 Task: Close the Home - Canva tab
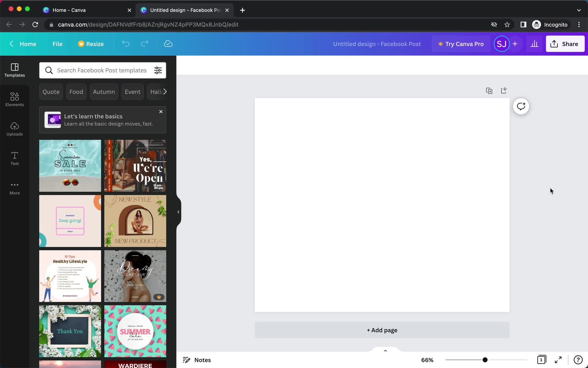point(129,10)
